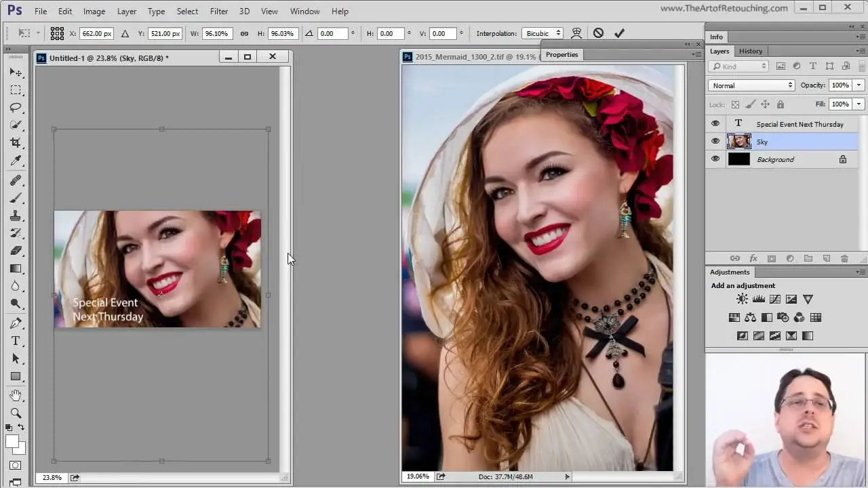868x488 pixels.
Task: Commit the transform with the checkmark
Action: tap(619, 33)
